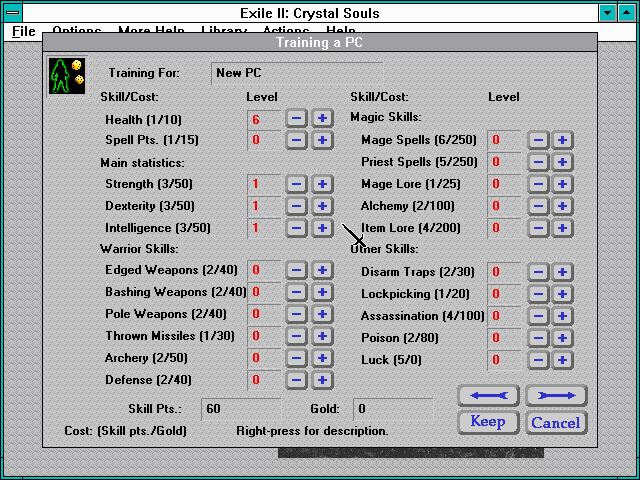Image resolution: width=640 pixels, height=480 pixels.
Task: Raise Poison skill level
Action: (562, 338)
